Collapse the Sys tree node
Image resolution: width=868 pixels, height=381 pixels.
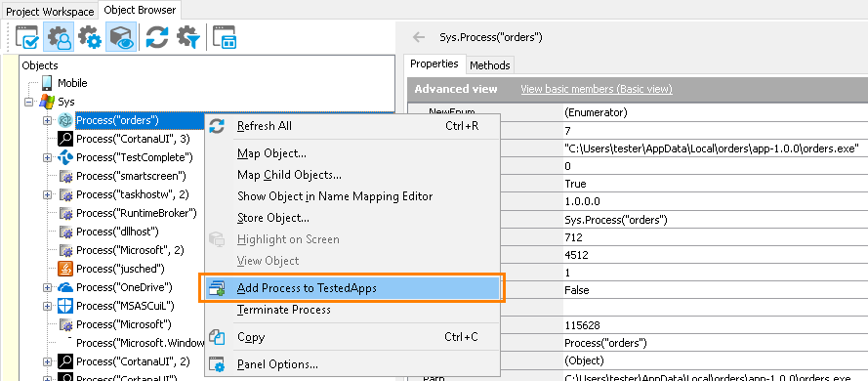coord(28,102)
